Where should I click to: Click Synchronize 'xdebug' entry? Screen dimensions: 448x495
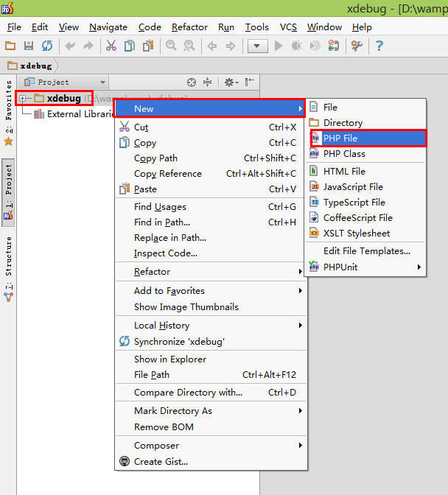[x=211, y=342]
